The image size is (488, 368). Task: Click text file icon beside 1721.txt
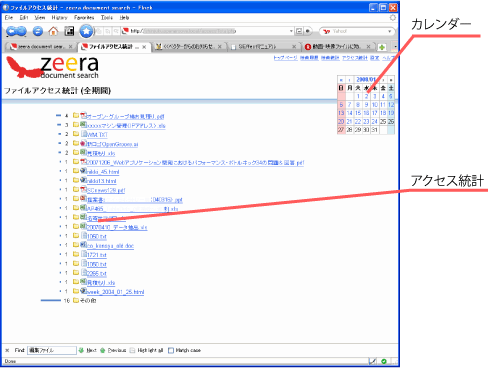(x=84, y=254)
